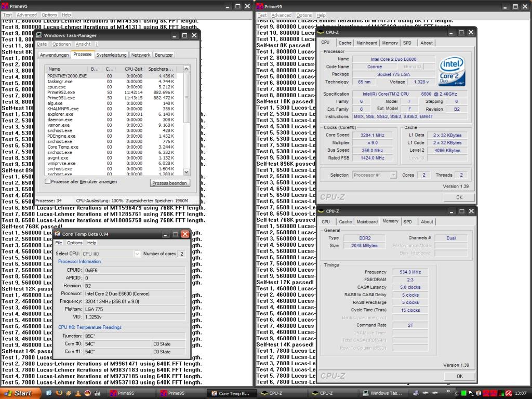The image size is (532, 399).
Task: Open File menu in Core Temp
Action: point(59,243)
